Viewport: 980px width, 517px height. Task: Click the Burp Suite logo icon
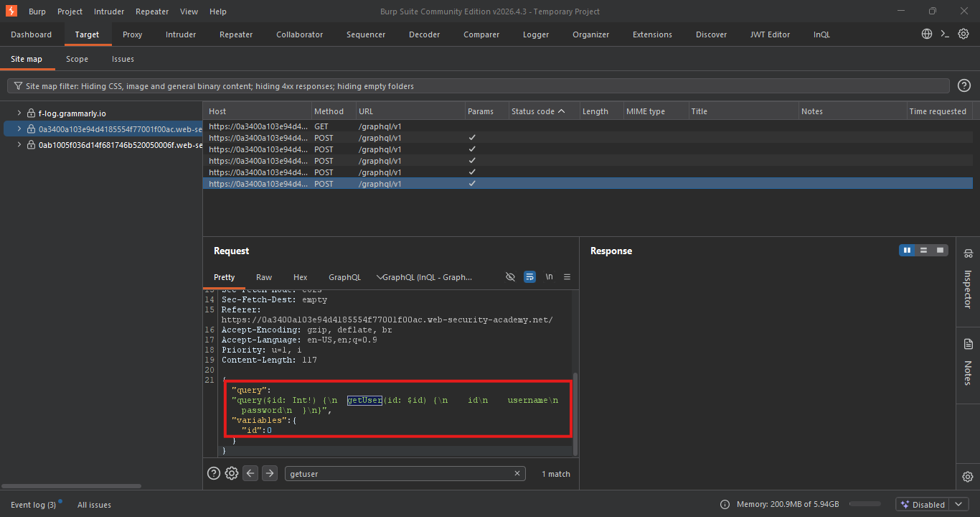[x=11, y=11]
